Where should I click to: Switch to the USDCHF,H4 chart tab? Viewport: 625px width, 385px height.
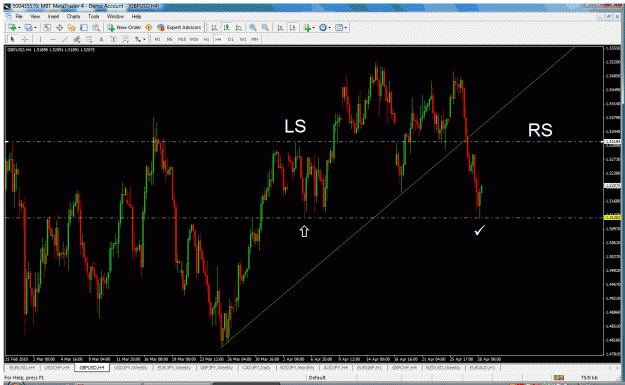57,367
